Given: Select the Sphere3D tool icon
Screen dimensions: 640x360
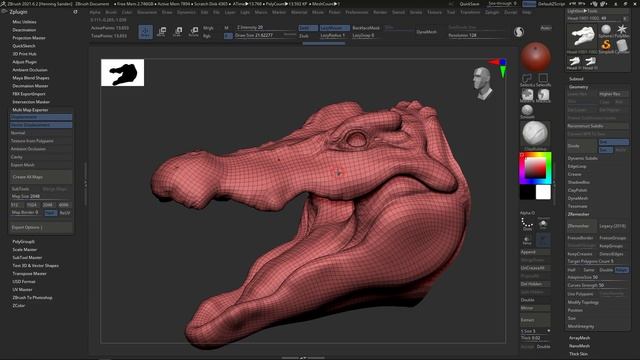Looking at the screenshot, I should tap(606, 31).
